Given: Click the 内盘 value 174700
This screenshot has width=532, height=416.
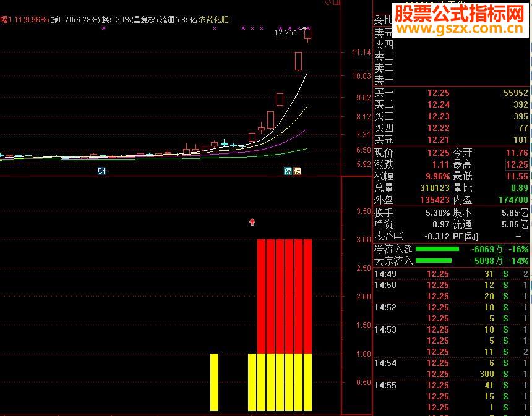Looking at the screenshot, I should [513, 200].
